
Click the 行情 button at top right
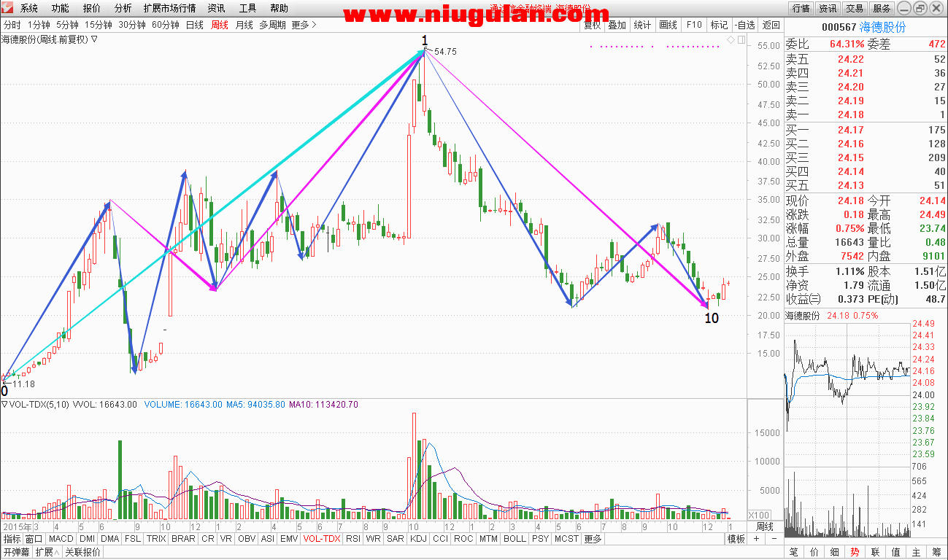click(x=801, y=8)
